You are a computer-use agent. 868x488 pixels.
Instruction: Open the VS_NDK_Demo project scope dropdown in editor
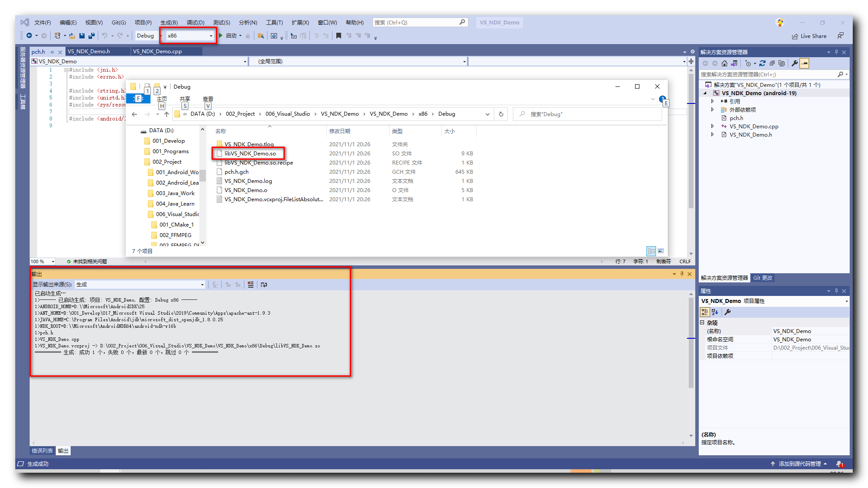[139, 62]
